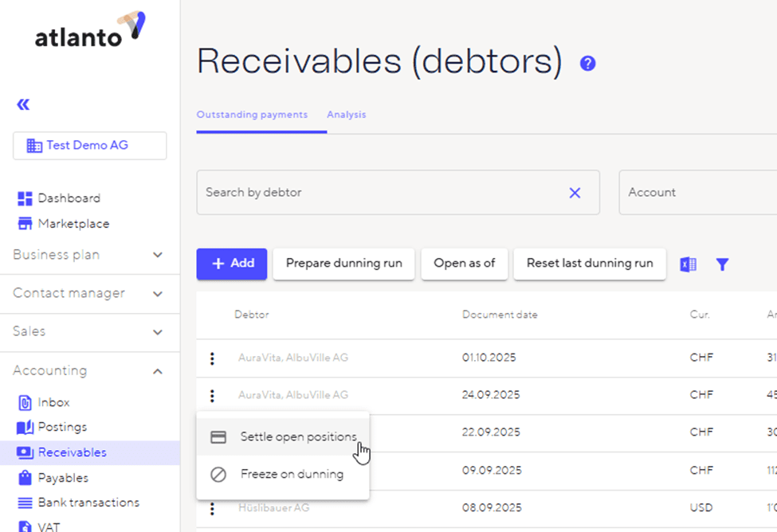The width and height of the screenshot is (777, 532).
Task: Expand the Contact manager section
Action: coord(157,294)
